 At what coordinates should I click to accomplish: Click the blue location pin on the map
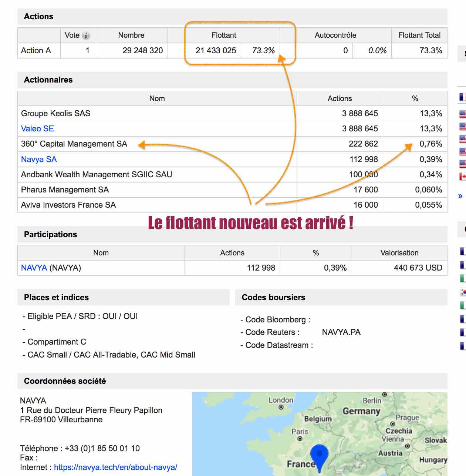(319, 458)
